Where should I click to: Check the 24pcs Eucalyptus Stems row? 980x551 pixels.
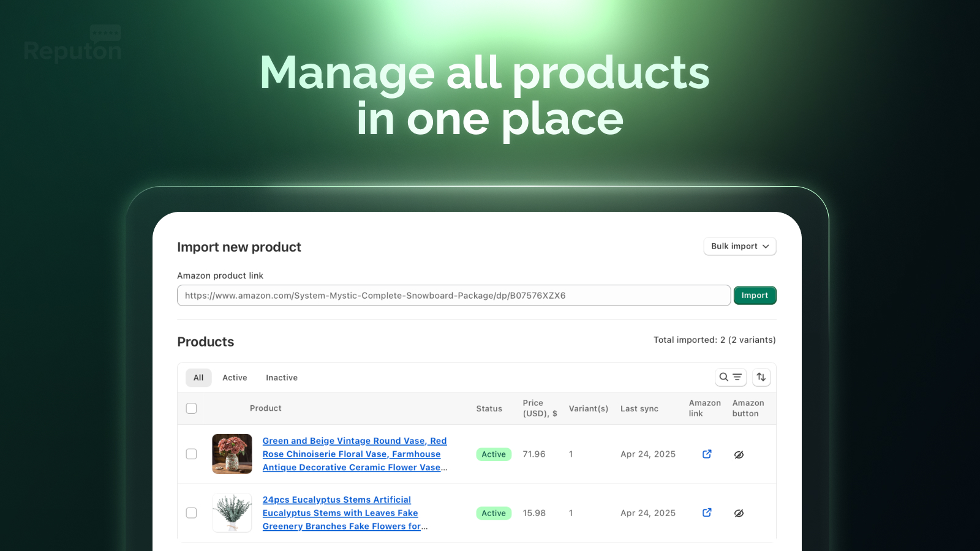point(192,513)
